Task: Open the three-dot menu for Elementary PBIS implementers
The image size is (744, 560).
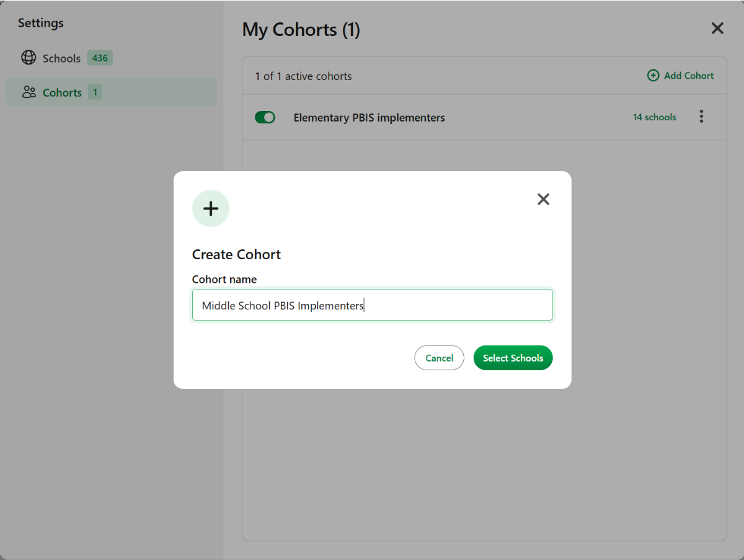Action: 701,117
